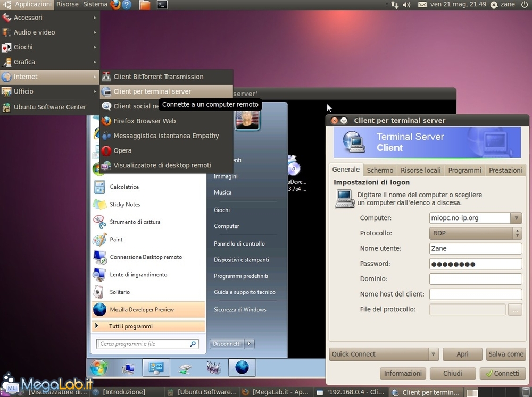Expand the Quick Connect dropdown
The width and height of the screenshot is (532, 397).
tap(433, 354)
